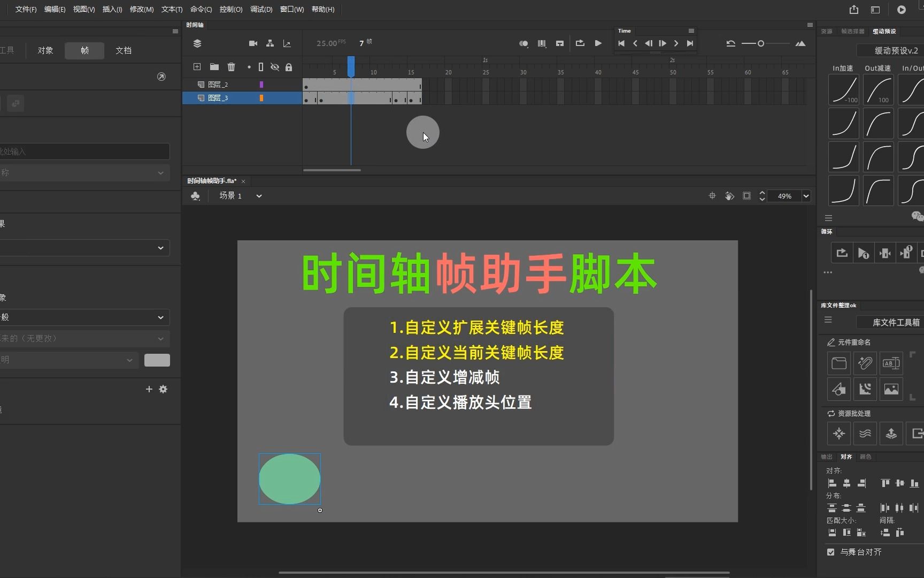Open the 窗口(W) menu

292,9
